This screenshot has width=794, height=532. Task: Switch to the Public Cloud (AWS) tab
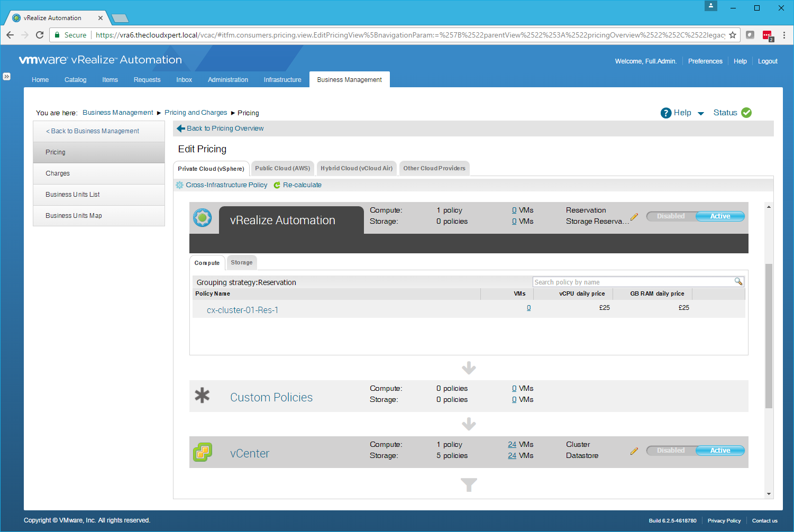282,169
